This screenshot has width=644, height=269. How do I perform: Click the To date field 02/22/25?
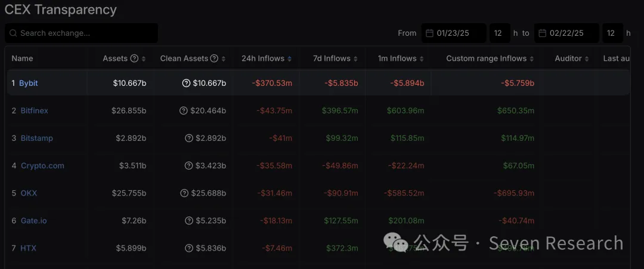pos(566,33)
